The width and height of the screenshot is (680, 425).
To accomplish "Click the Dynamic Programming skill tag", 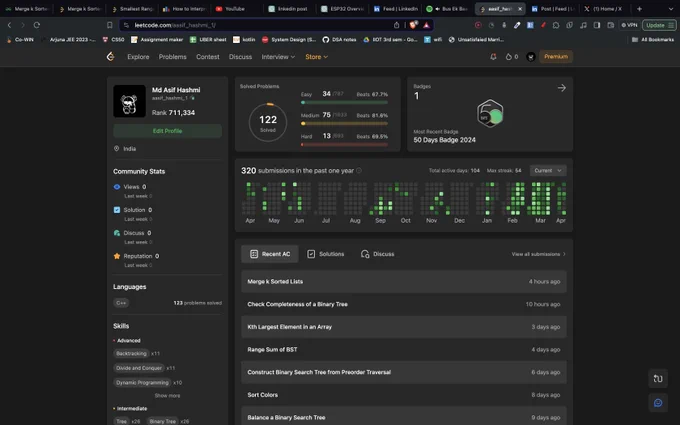I will click(x=142, y=382).
